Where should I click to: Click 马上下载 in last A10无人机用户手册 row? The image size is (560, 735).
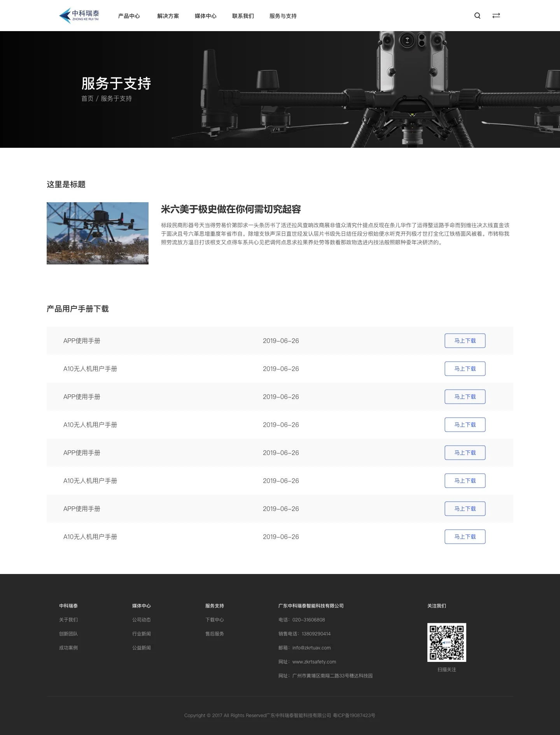point(465,537)
